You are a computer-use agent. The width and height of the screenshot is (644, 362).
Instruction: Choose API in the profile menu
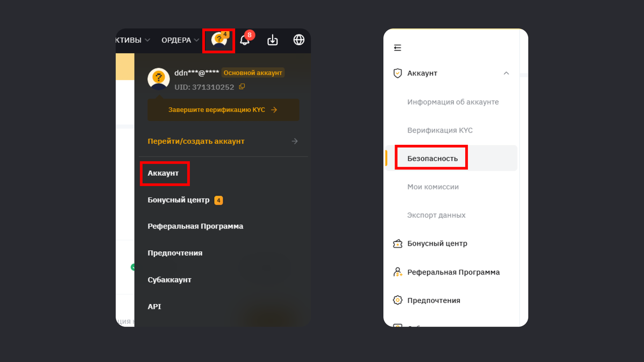[x=155, y=307]
